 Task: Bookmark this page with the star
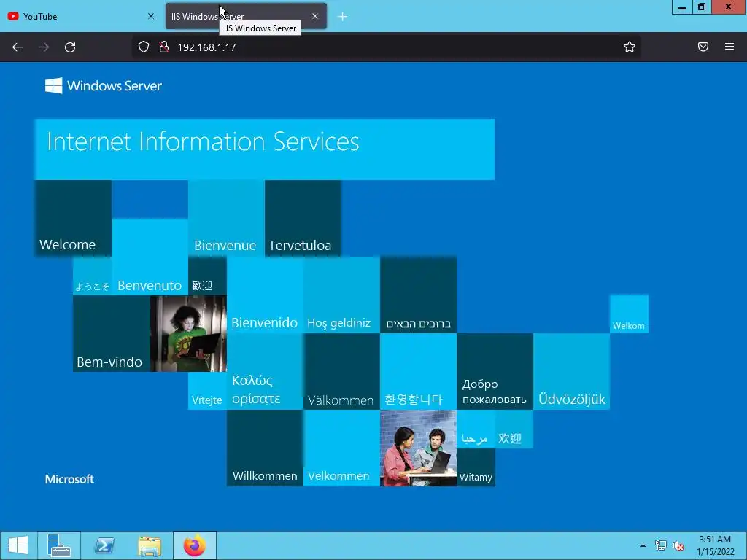point(630,47)
